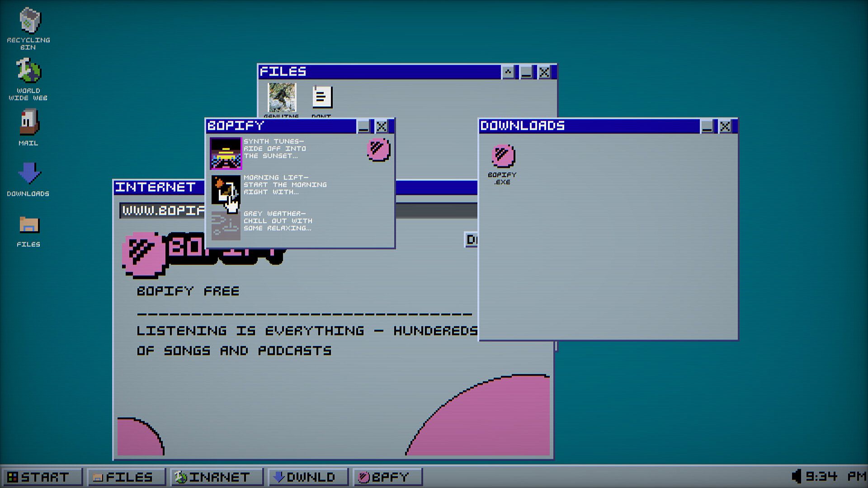
Task: Switch to the INRNET taskbar tab
Action: coord(216,477)
